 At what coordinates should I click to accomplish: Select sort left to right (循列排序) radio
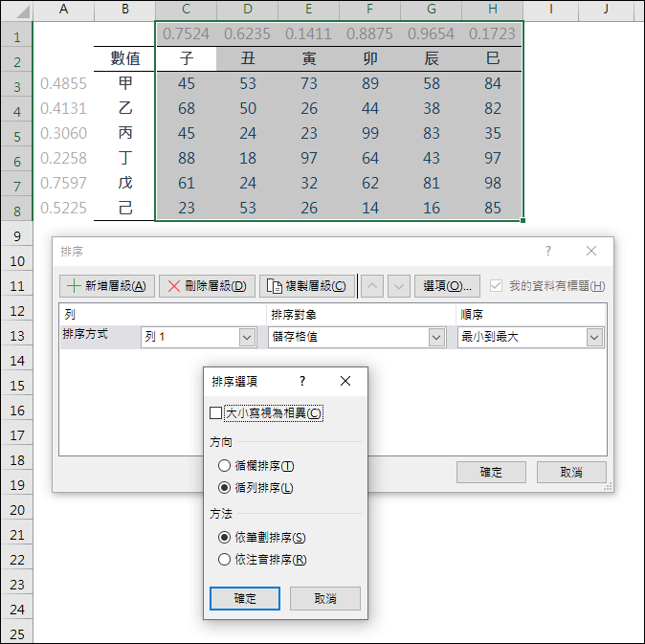(224, 488)
